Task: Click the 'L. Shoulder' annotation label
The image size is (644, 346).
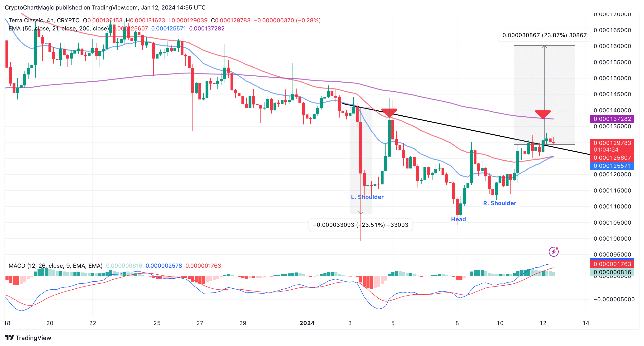Action: [x=367, y=197]
